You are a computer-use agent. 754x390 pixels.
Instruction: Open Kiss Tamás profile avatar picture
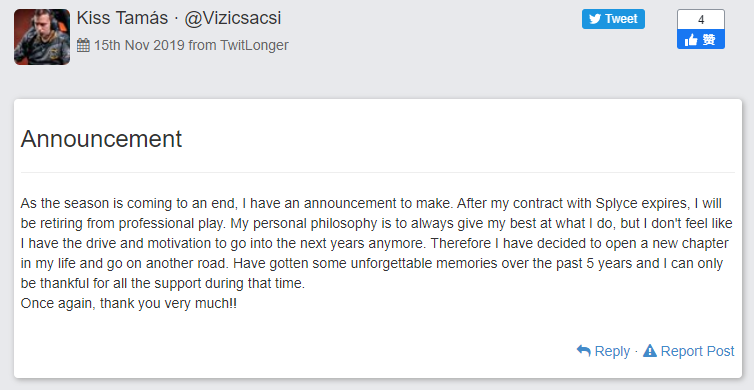42,37
